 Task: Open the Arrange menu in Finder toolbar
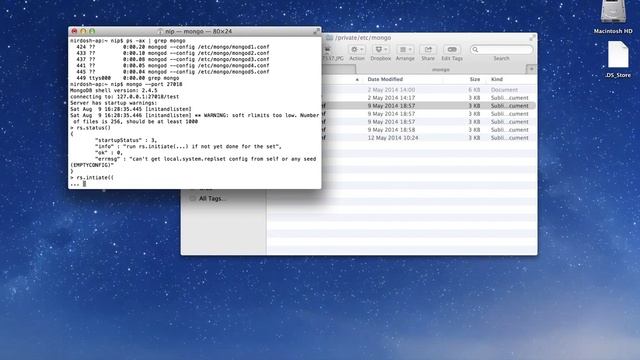405,49
